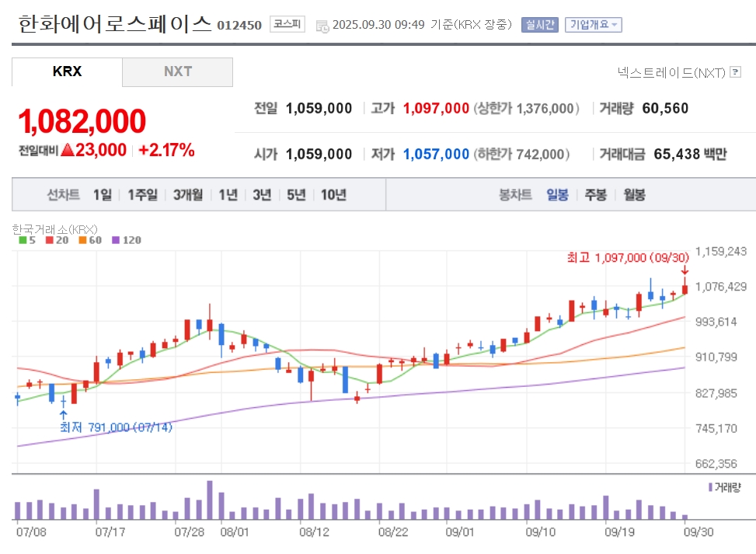Click the 1,159,243 price axis label
This screenshot has height=554, width=756.
pyautogui.click(x=721, y=251)
